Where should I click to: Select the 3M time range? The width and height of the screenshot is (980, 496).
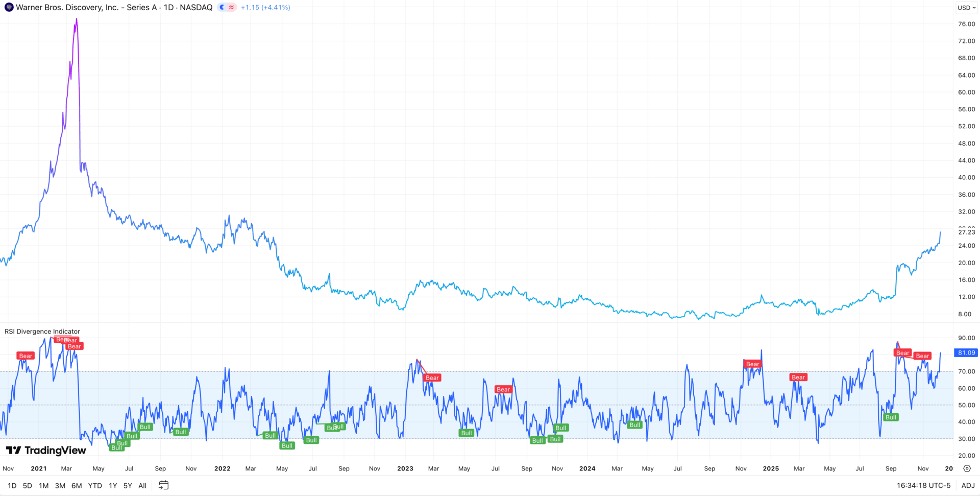[60, 486]
